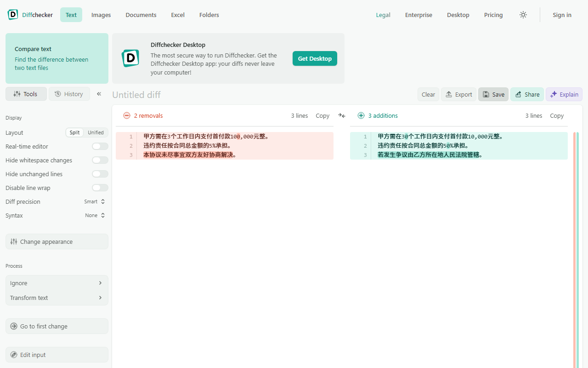Click the green plus additions icon
This screenshot has width=588, height=368.
tap(361, 115)
